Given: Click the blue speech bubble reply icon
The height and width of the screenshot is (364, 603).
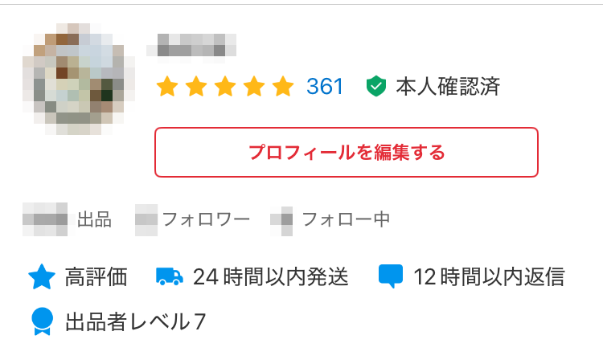Looking at the screenshot, I should click(x=390, y=276).
